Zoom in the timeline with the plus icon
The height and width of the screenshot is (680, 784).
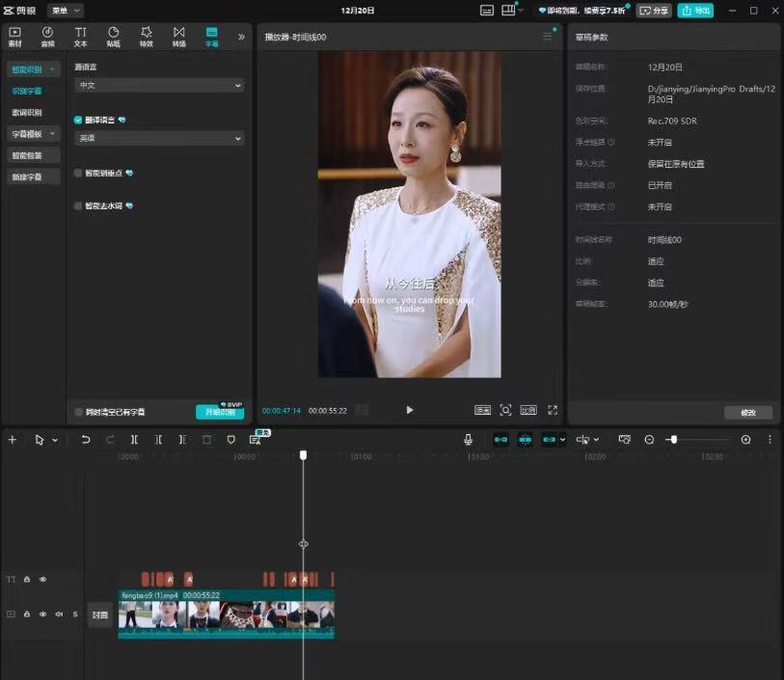(745, 440)
